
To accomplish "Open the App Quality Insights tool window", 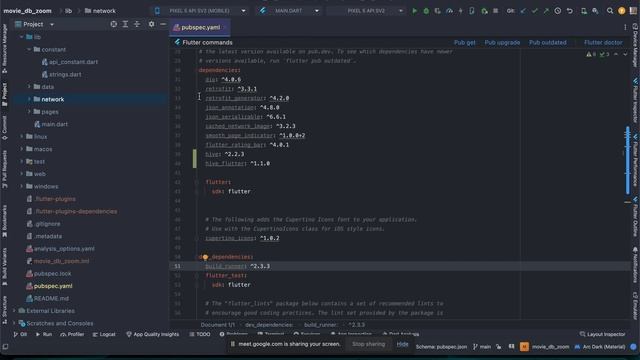I will 152,334.
